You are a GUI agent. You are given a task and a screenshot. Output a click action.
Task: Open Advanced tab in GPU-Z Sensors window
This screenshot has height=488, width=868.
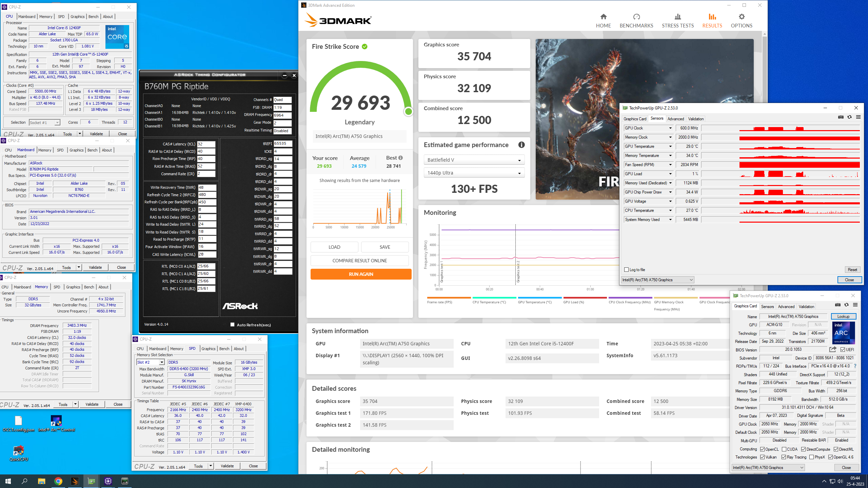675,119
